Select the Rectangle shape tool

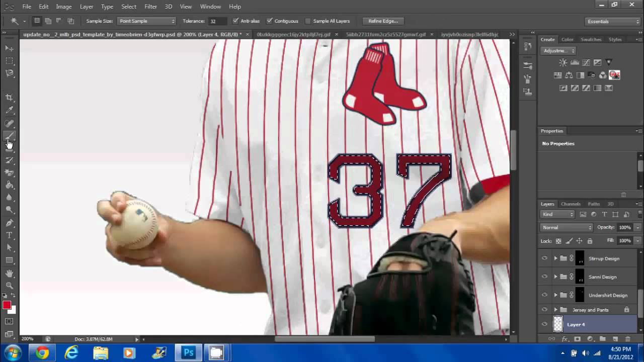[9, 260]
